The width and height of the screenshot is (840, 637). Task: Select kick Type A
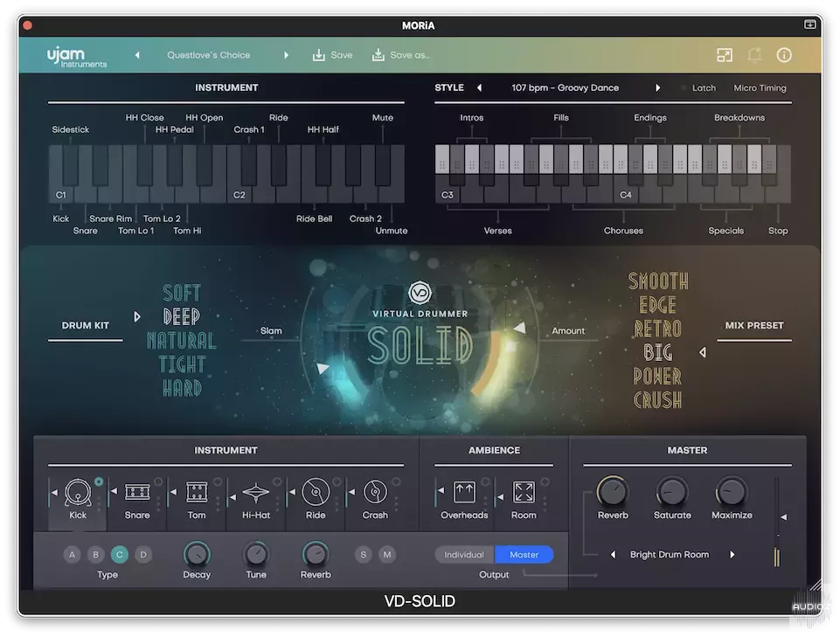[72, 555]
